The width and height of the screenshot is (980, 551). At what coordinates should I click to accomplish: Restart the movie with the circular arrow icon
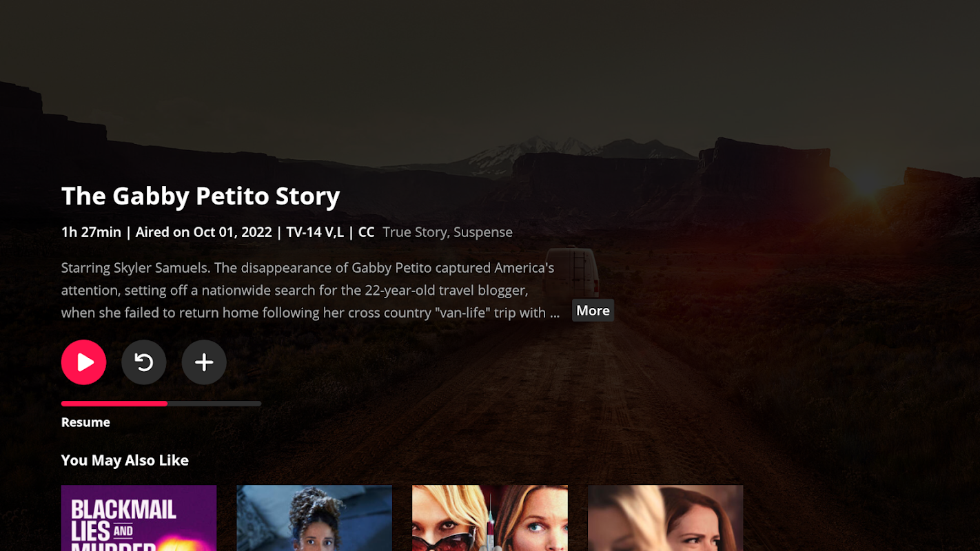click(x=144, y=362)
